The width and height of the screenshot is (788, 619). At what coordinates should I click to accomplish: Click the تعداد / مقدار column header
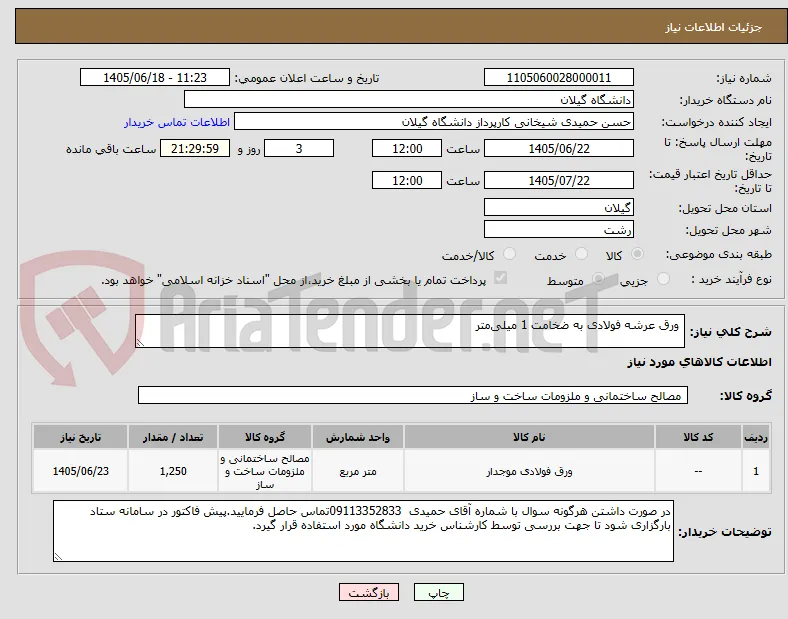point(173,437)
